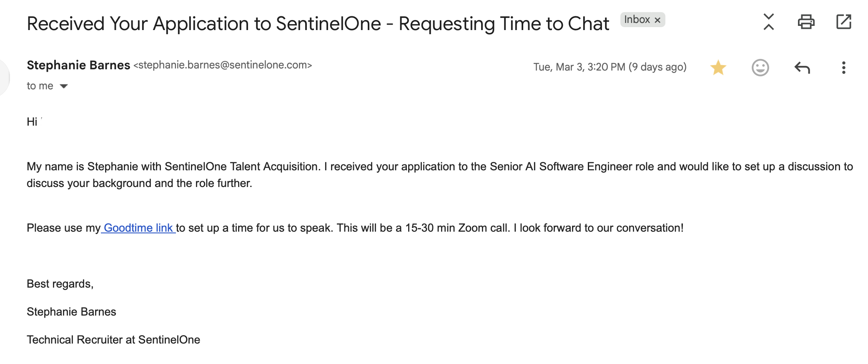Image resolution: width=868 pixels, height=364 pixels.
Task: Expand the recipient details under 'to me'
Action: 63,86
